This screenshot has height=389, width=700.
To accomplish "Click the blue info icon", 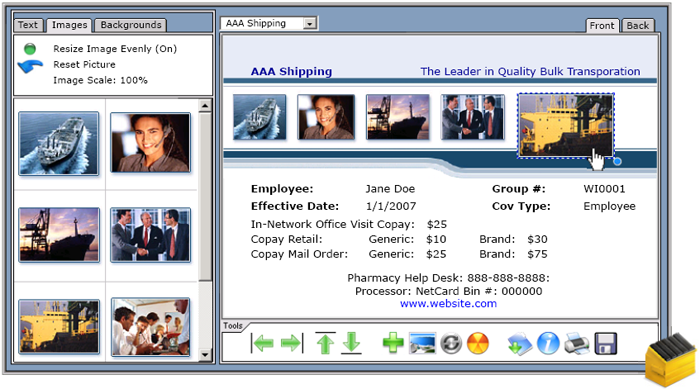I will click(548, 343).
